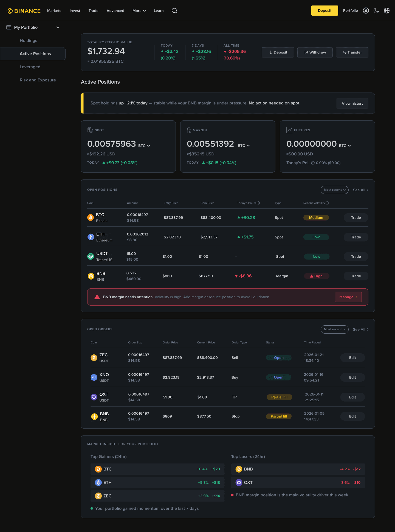Open the Trade nav item
This screenshot has height=532, width=395.
coord(94,11)
